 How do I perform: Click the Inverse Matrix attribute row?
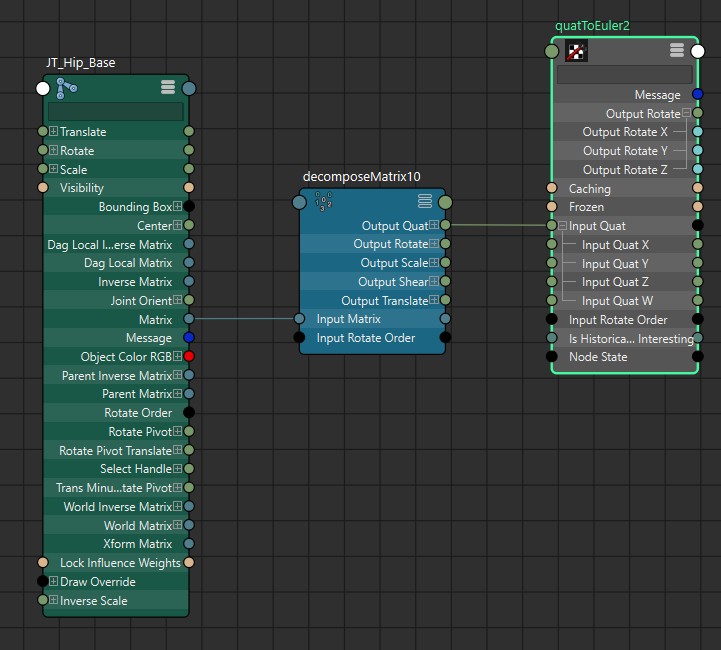point(116,281)
